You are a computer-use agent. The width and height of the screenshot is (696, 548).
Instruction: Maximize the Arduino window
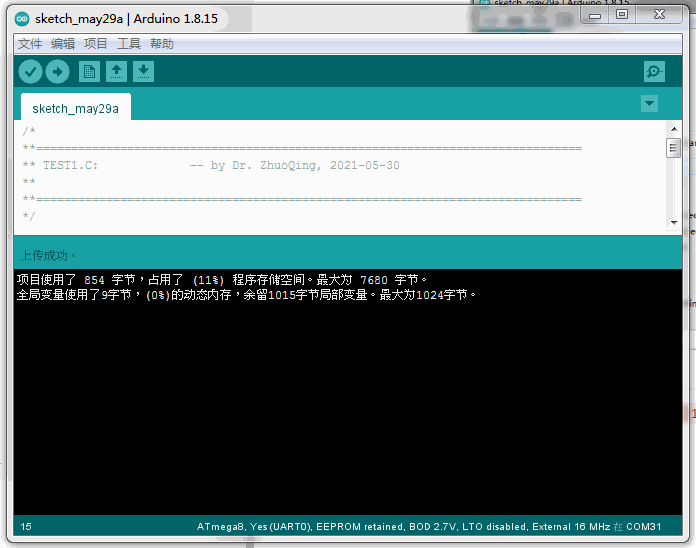[622, 15]
